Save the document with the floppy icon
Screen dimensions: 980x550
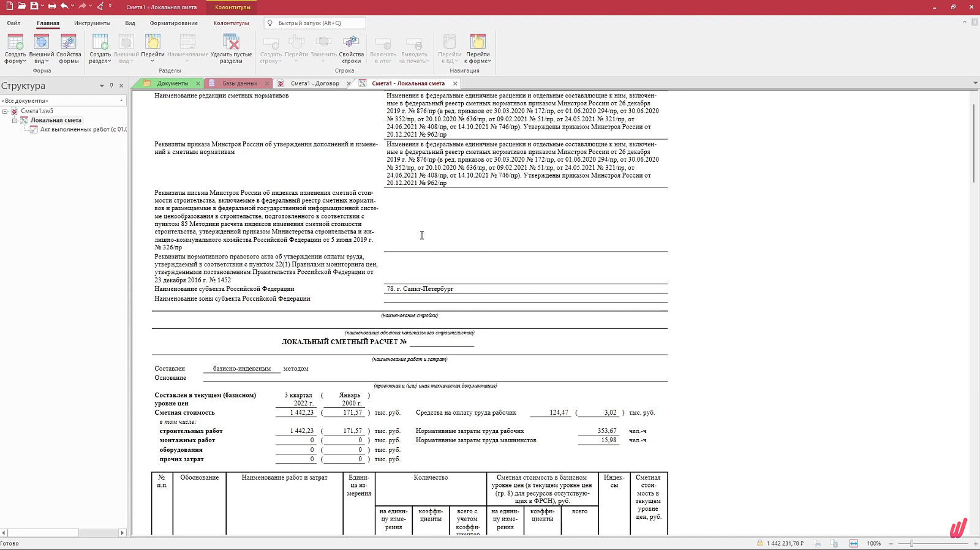34,6
